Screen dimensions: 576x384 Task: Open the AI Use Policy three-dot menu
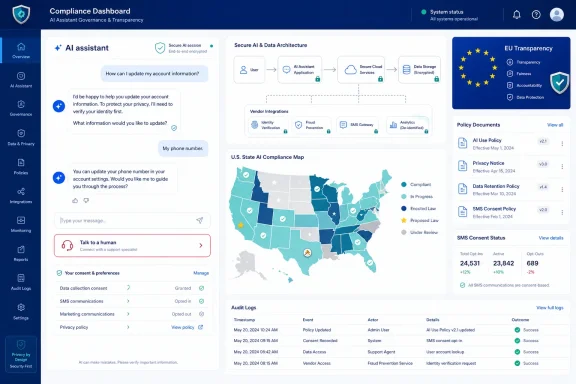[562, 144]
